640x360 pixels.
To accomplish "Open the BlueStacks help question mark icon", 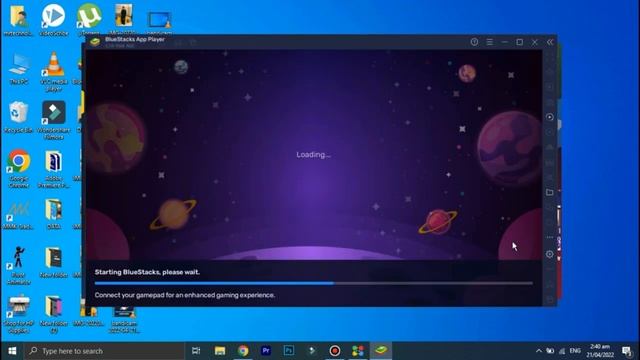I will (x=474, y=42).
